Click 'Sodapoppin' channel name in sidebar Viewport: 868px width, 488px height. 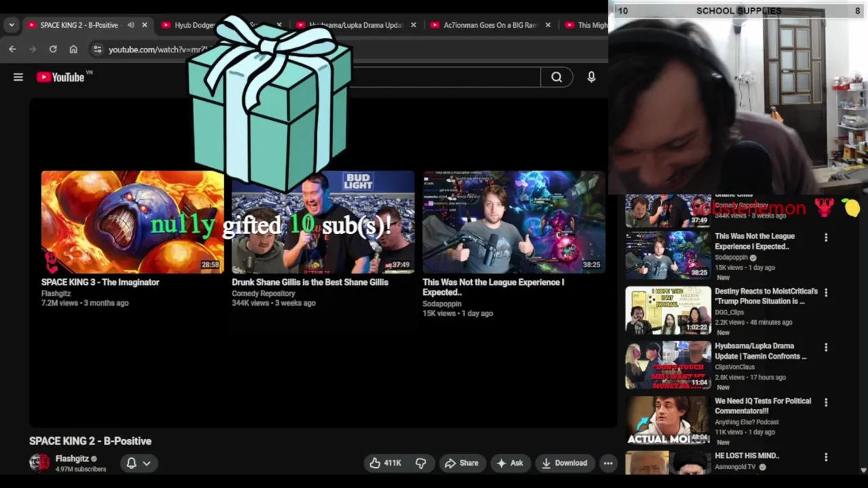click(731, 258)
